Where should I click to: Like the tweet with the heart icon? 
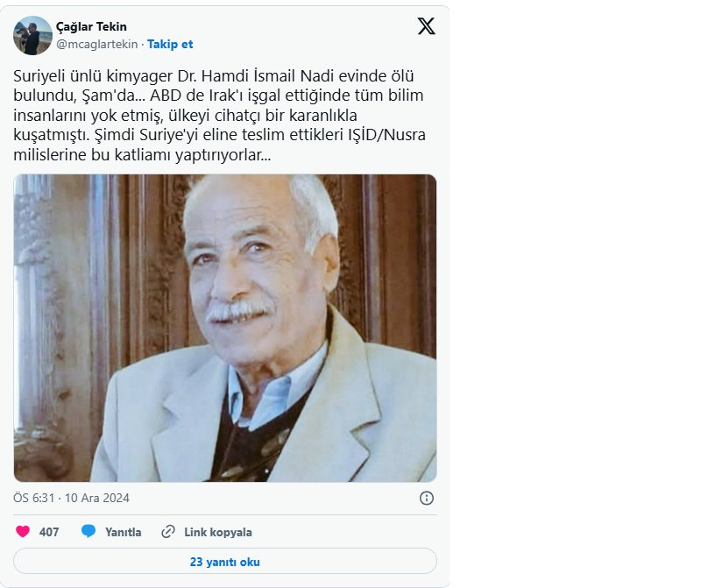23,532
